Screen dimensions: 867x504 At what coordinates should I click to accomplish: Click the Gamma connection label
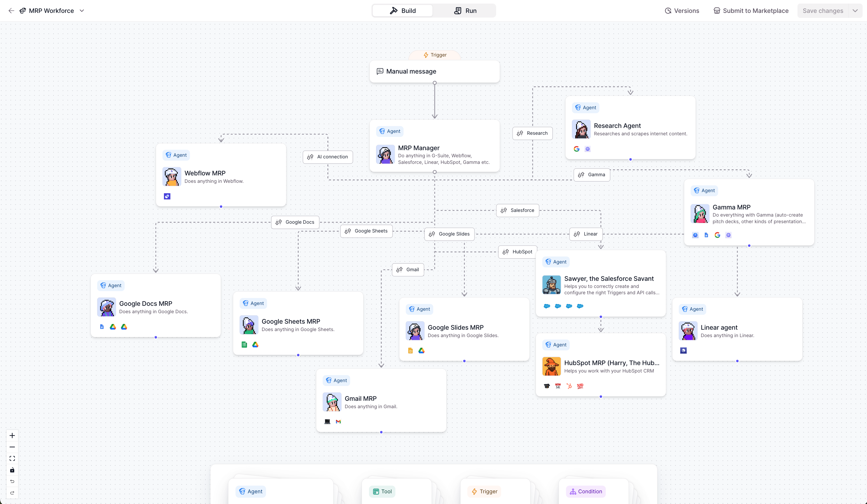point(592,175)
